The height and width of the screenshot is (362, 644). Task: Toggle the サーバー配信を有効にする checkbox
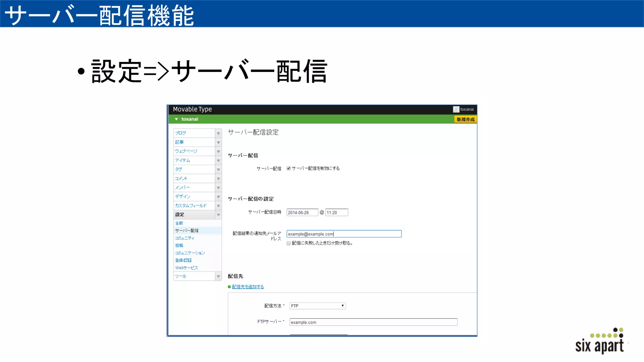[288, 168]
